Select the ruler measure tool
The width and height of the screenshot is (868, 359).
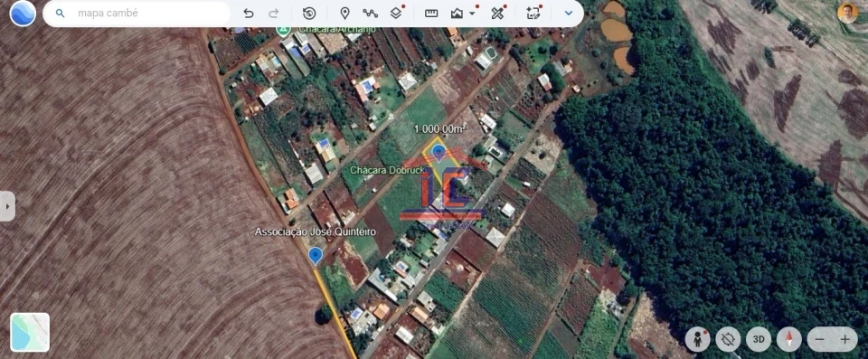point(431,14)
